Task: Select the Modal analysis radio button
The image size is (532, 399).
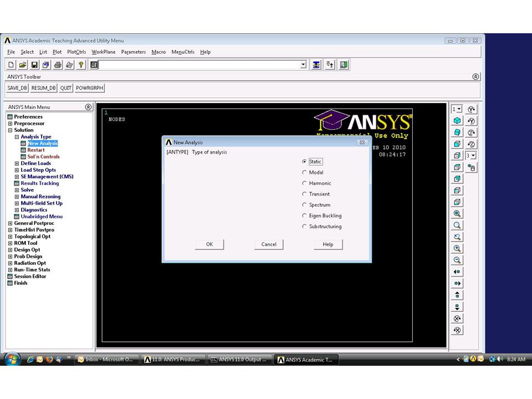Action: tap(304, 172)
